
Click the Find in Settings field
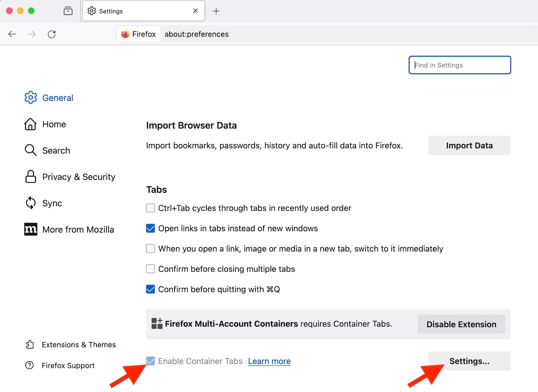pyautogui.click(x=460, y=65)
